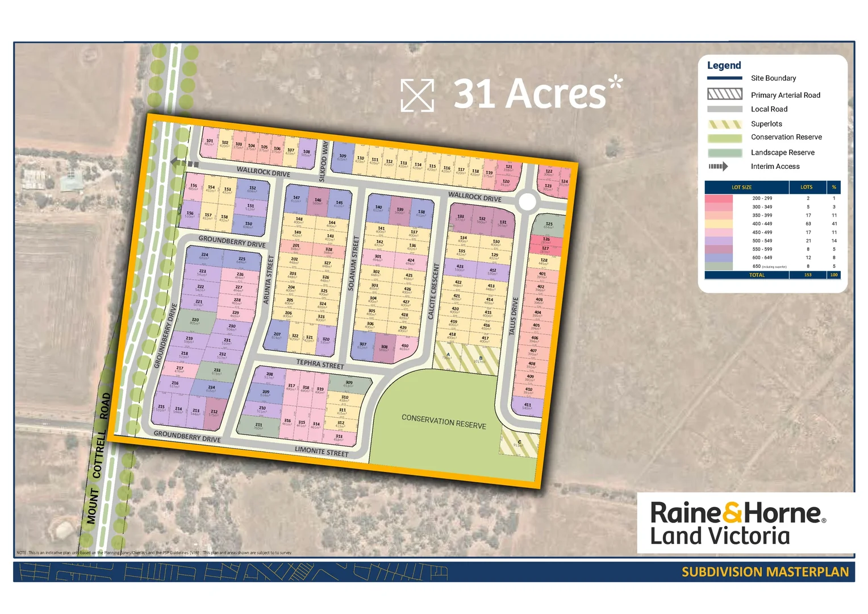
Task: Click the Legend heading
Action: point(724,65)
